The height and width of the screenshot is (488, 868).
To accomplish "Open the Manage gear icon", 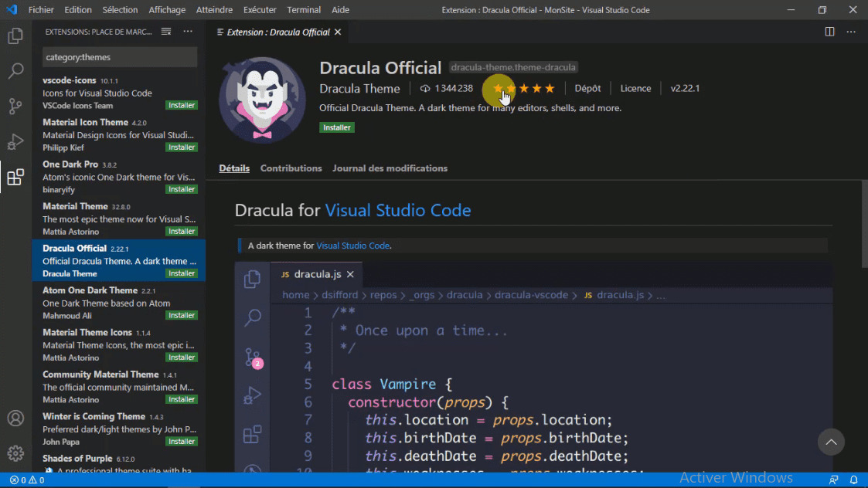I will (x=15, y=453).
